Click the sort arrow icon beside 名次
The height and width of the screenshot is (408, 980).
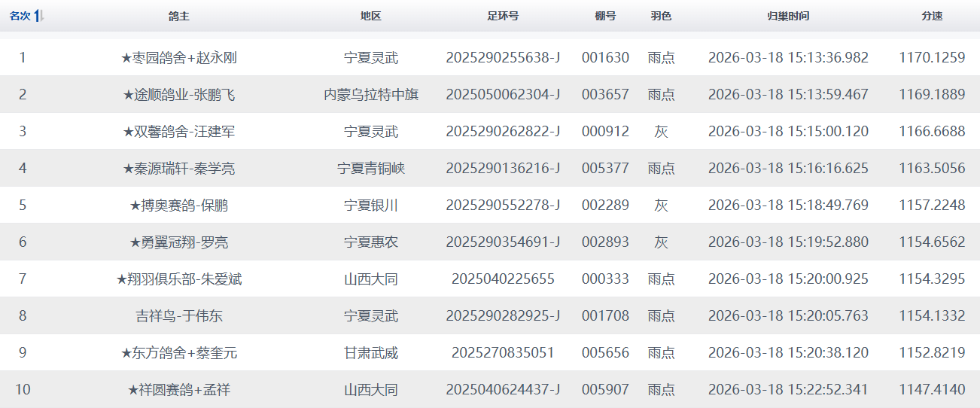[40, 16]
